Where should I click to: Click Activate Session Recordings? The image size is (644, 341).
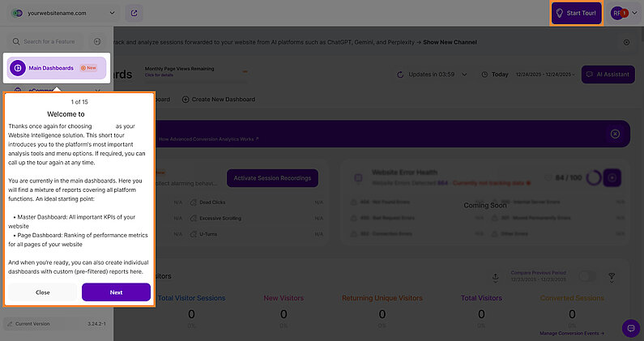click(x=271, y=177)
